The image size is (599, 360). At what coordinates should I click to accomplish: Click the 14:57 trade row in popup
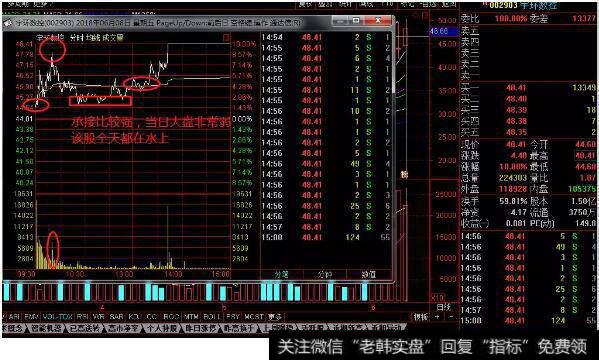pyautogui.click(x=325, y=227)
